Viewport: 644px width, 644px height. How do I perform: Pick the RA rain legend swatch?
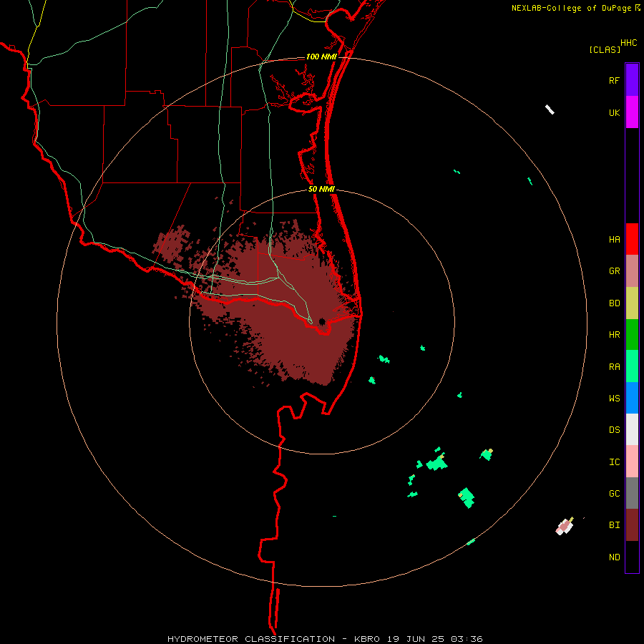coord(632,366)
